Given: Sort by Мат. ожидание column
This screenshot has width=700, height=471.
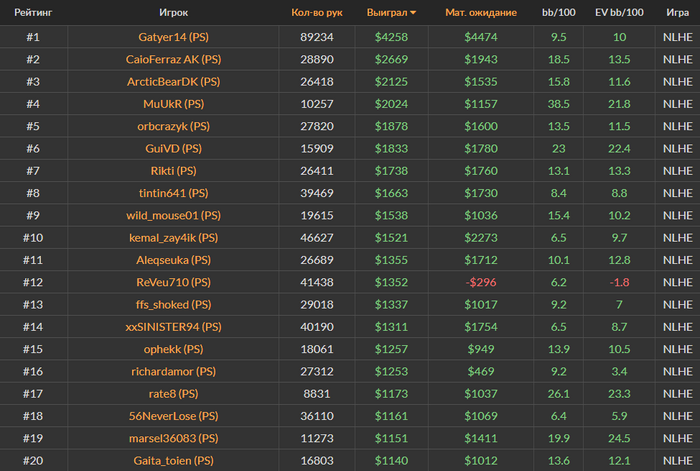Looking at the screenshot, I should [481, 13].
